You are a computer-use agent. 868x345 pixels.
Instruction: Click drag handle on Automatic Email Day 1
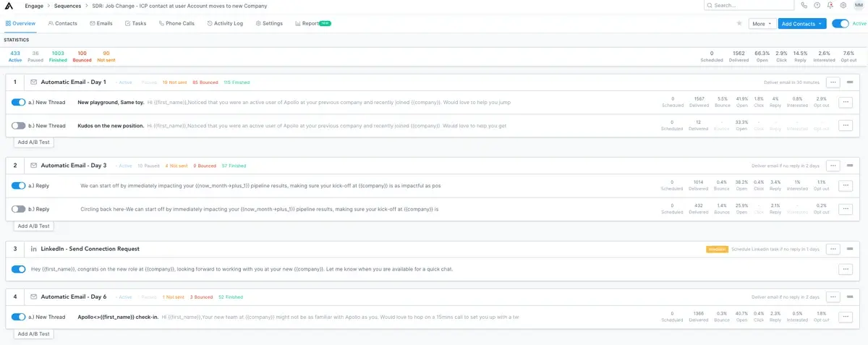pos(851,82)
